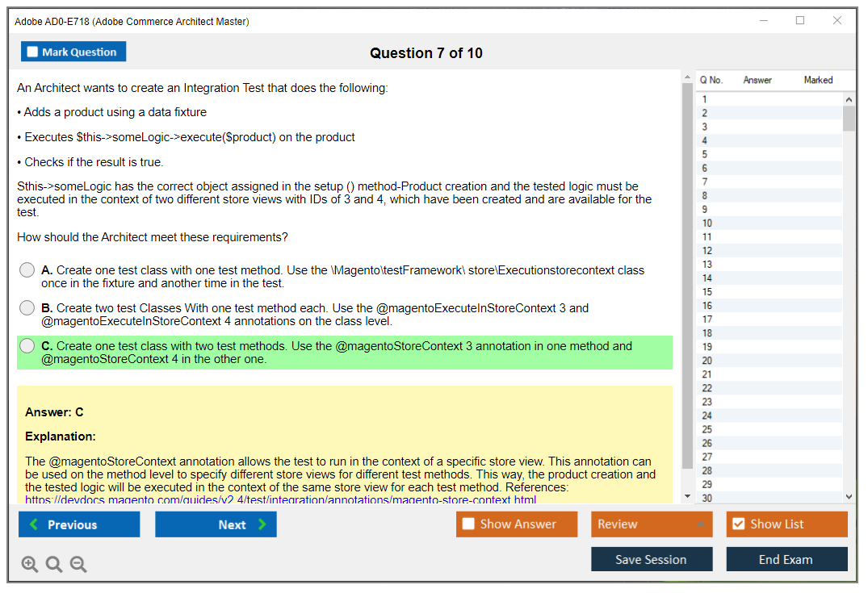Maximize the exam window
This screenshot has width=868, height=593.
tap(800, 21)
